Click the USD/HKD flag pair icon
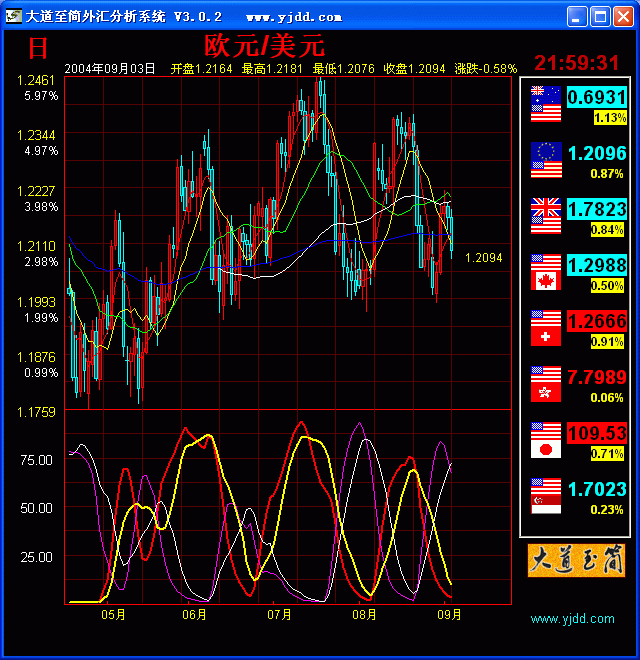This screenshot has height=660, width=640. click(x=546, y=384)
